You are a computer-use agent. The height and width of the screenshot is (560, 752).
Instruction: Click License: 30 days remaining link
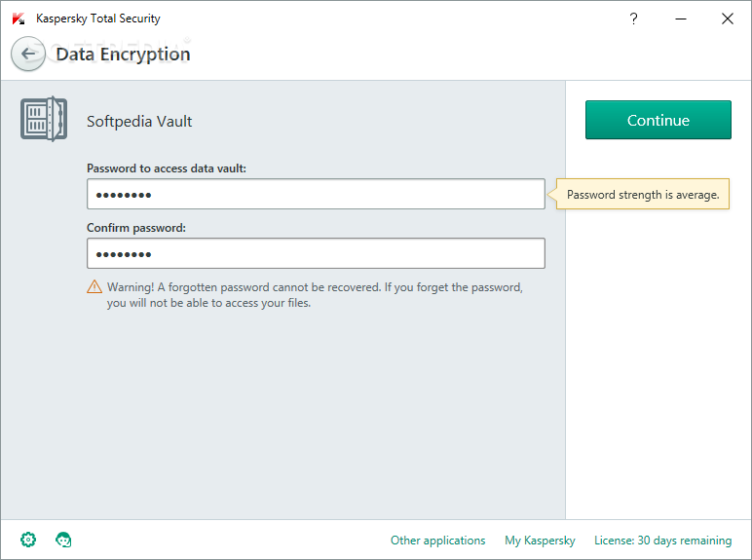(662, 541)
